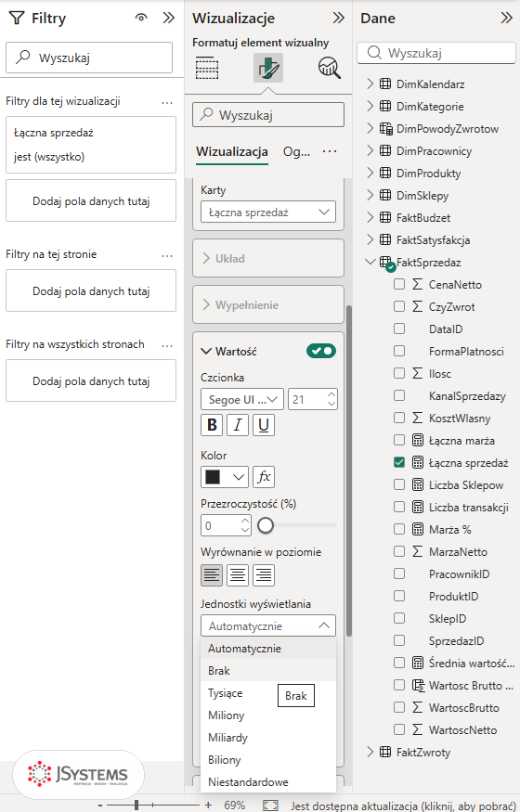Click the update available status message

coord(403,806)
